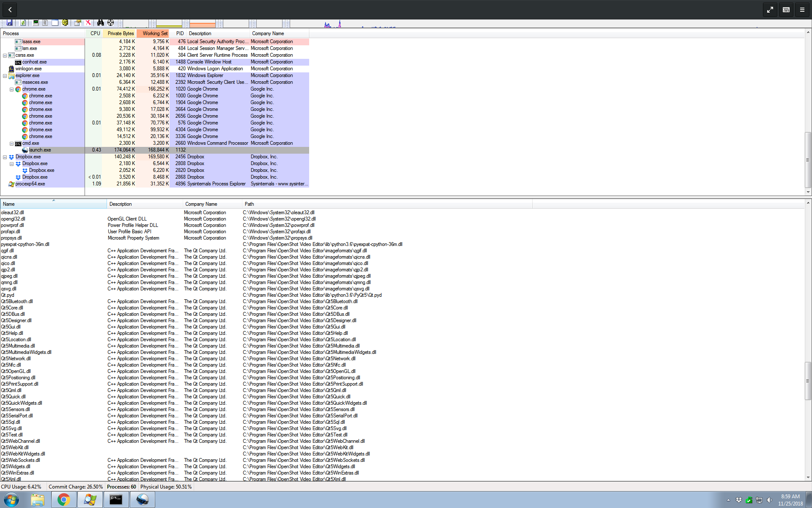Sort the DLL list by Path column
The image size is (812, 508).
tap(249, 204)
